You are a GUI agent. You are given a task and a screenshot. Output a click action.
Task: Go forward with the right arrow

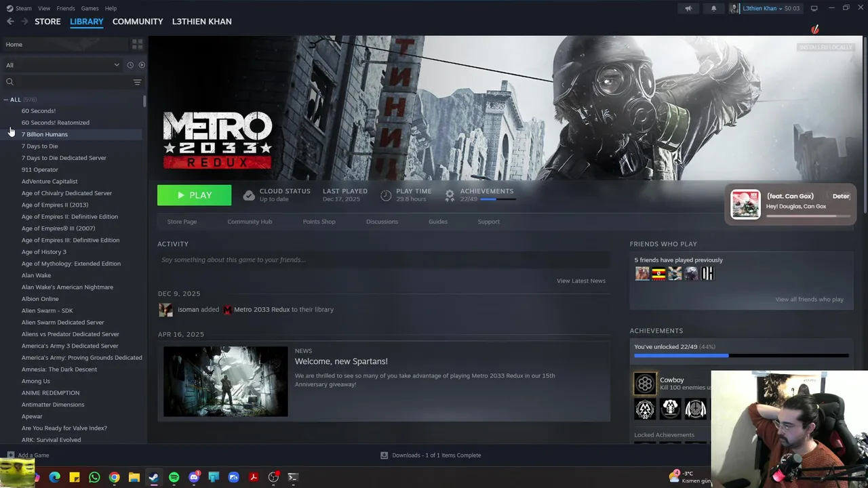pos(24,22)
